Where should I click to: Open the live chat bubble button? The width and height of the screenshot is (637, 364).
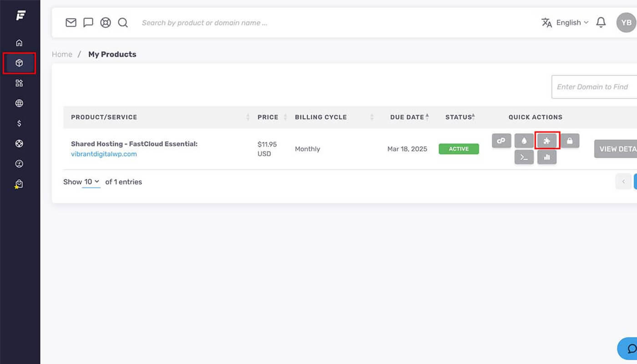pyautogui.click(x=628, y=349)
